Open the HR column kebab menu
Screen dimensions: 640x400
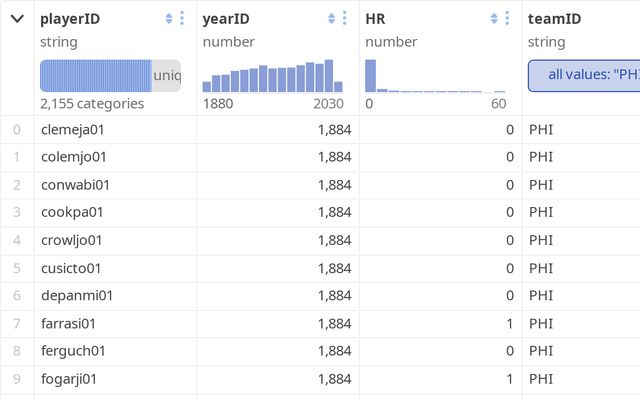(507, 19)
